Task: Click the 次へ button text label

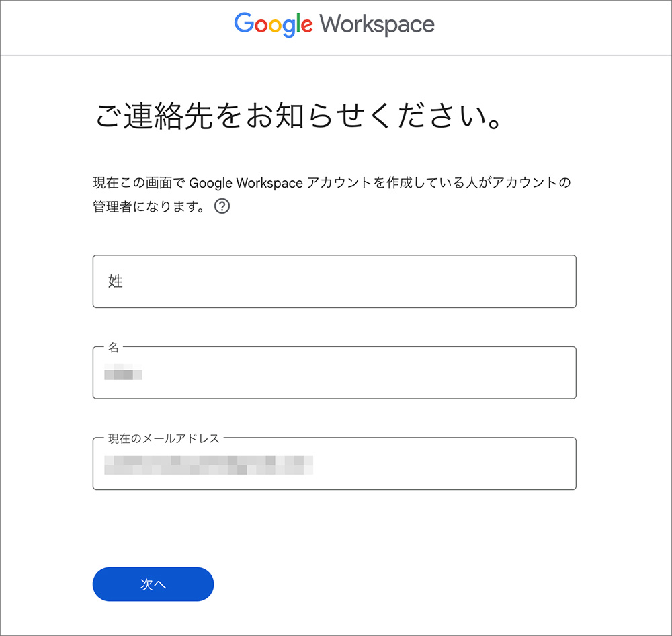Action: 153,584
